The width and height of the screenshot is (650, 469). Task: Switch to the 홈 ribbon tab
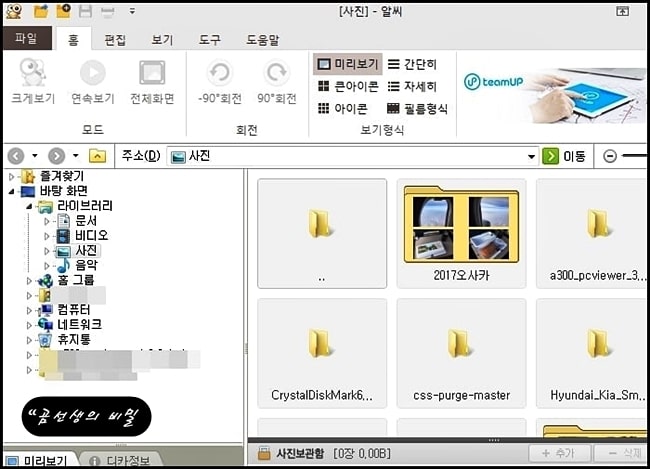(73, 39)
